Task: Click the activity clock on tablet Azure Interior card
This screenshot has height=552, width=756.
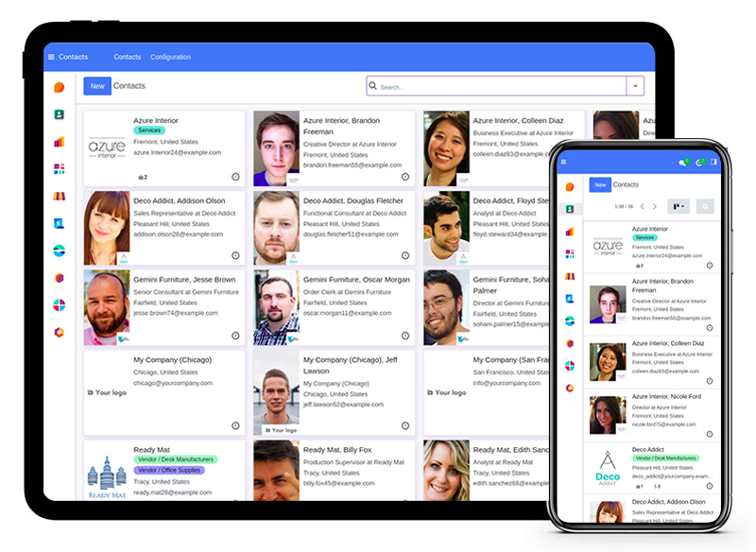Action: point(235,177)
